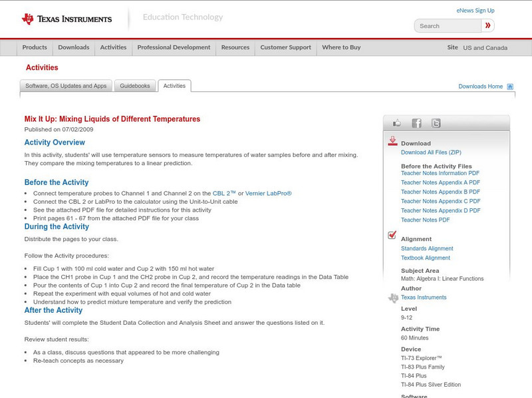This screenshot has width=532, height=398.
Task: Download All Files (ZIP)
Action: (x=431, y=152)
